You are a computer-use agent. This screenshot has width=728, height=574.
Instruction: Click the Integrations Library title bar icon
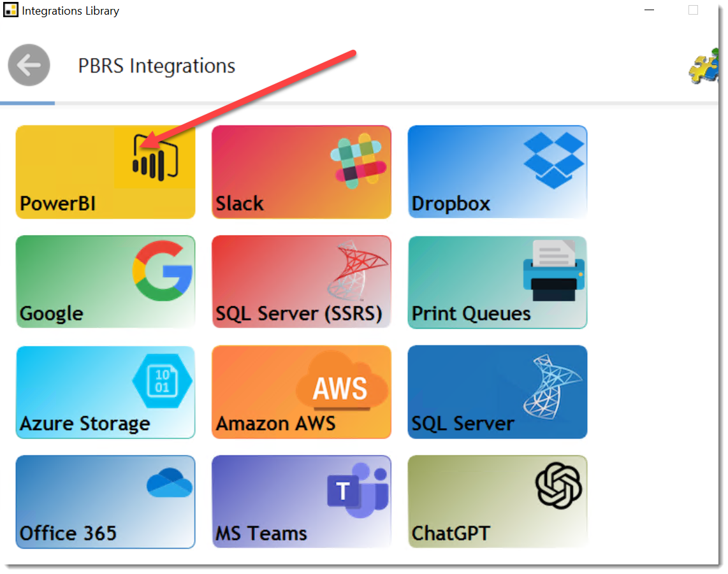[x=10, y=10]
